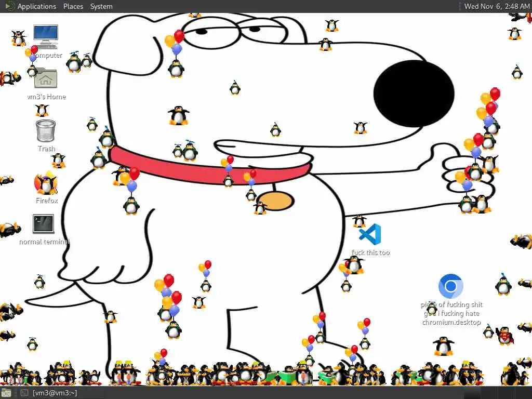Select the VS Code icon labeled fuck this too

click(x=370, y=234)
